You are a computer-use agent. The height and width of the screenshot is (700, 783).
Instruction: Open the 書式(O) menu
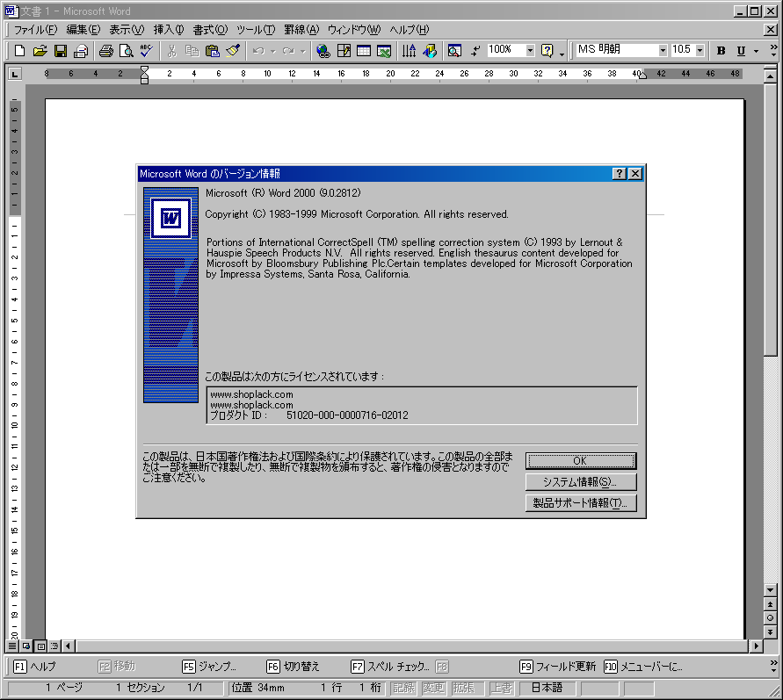(x=210, y=30)
